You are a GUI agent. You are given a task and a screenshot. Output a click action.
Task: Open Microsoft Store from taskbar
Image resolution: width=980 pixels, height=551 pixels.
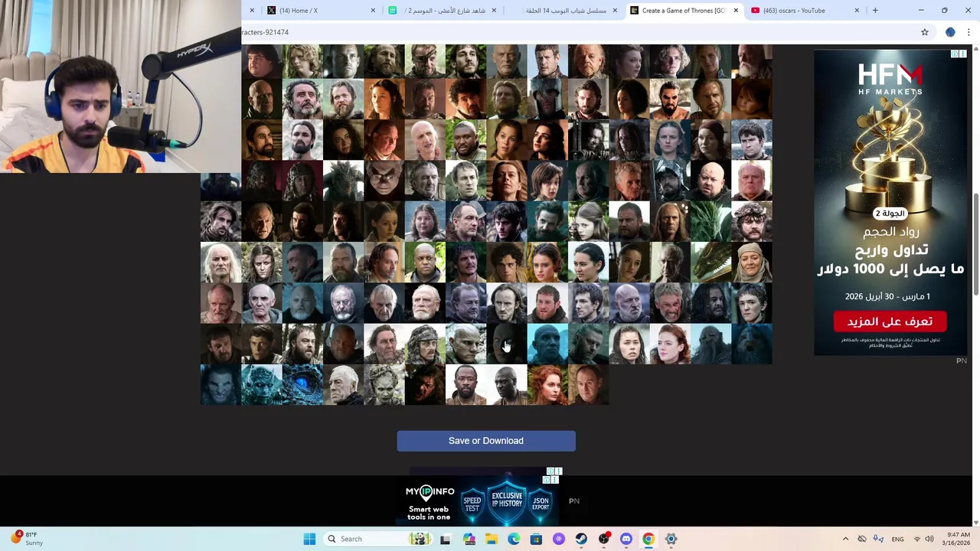click(536, 539)
